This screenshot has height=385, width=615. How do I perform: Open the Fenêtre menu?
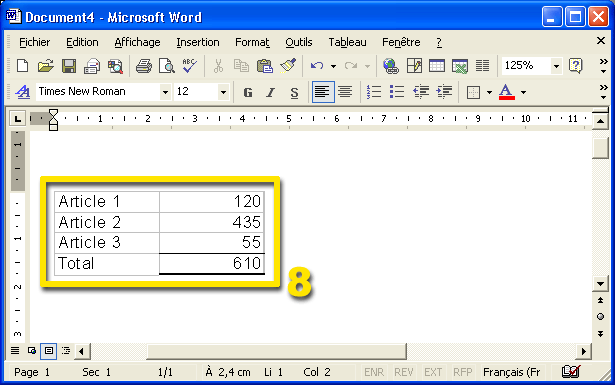click(x=401, y=42)
